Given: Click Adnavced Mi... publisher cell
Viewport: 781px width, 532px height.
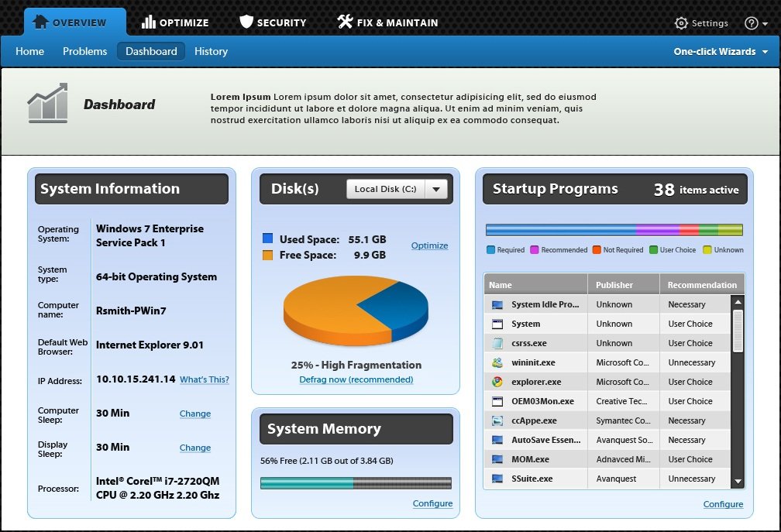Looking at the screenshot, I should [623, 459].
